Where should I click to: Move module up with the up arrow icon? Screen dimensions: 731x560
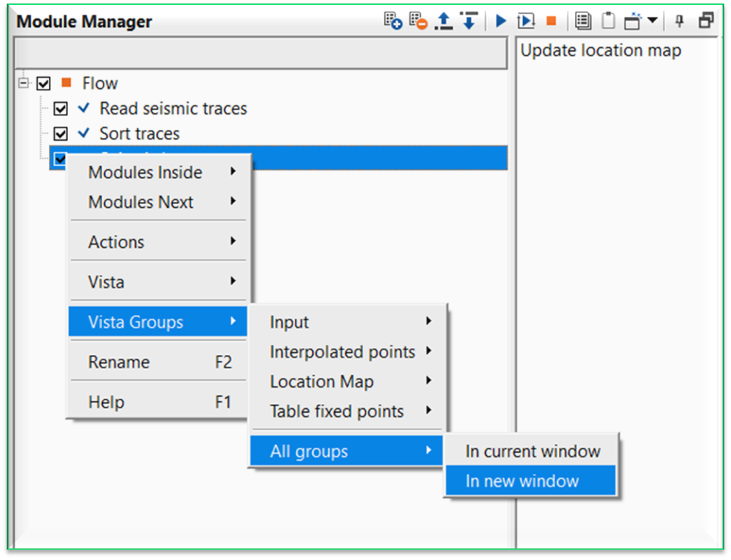pyautogui.click(x=444, y=21)
